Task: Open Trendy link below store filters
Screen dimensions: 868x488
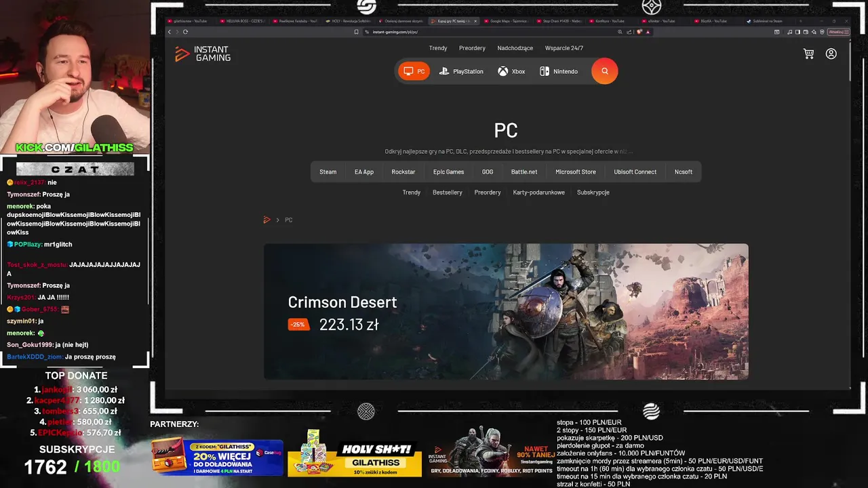Action: click(412, 192)
